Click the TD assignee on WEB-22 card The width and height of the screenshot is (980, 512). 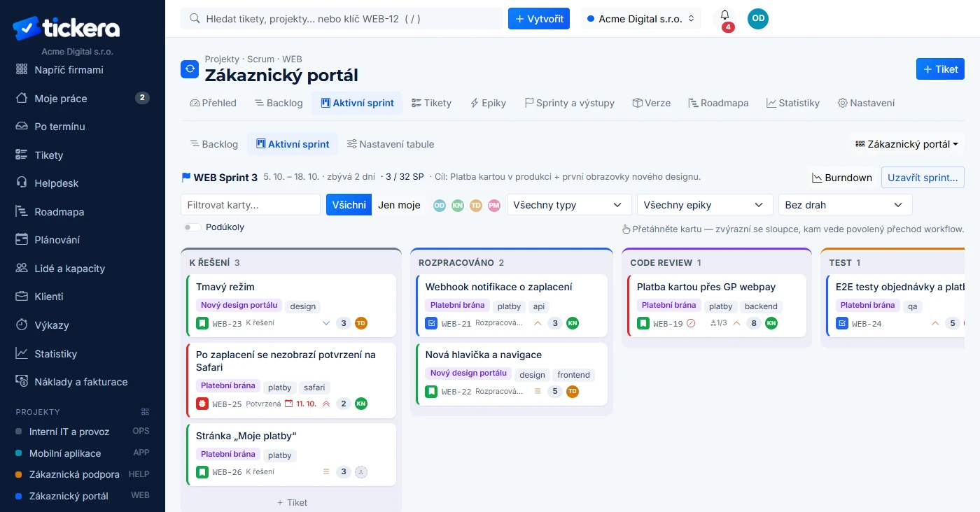tap(573, 391)
